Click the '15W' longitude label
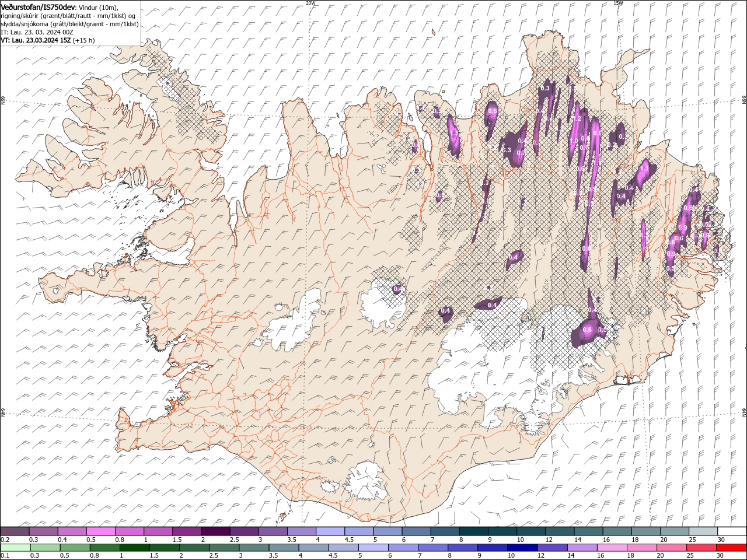This screenshot has width=747, height=560. (x=618, y=3)
